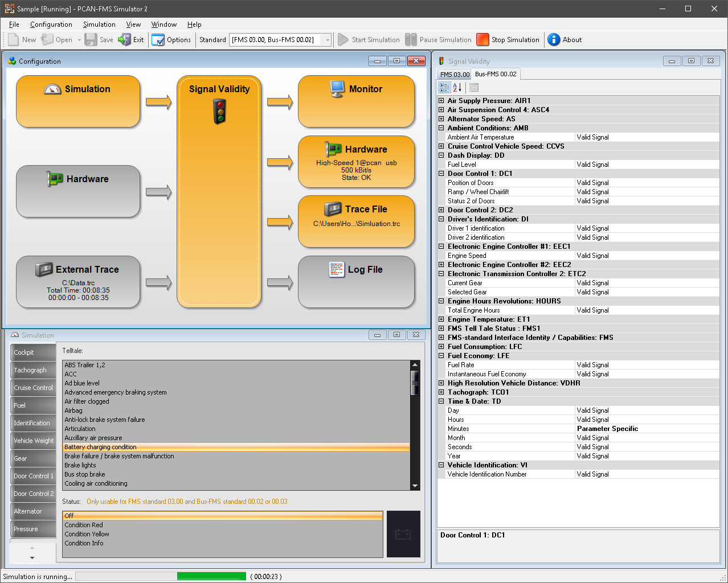Go to the Tachograph page
Viewport: 728px width, 583px height.
click(33, 370)
